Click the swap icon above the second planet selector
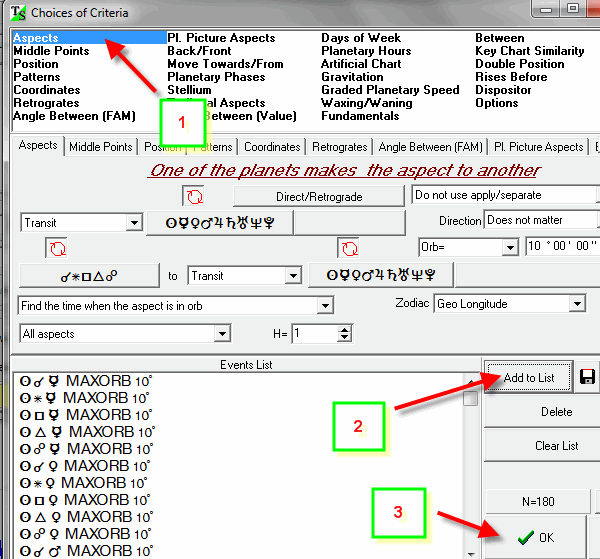The height and width of the screenshot is (559, 600). (x=348, y=248)
